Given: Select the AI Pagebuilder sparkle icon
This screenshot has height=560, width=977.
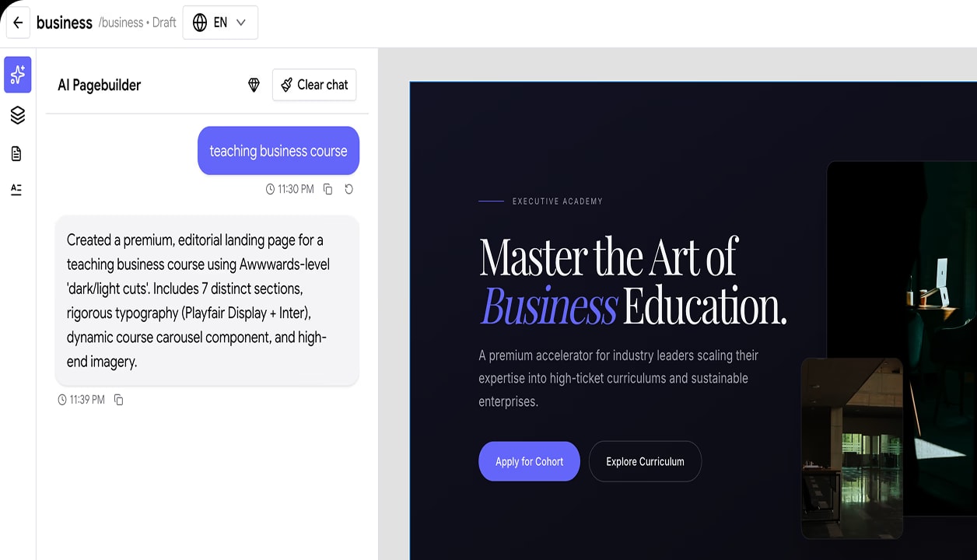Looking at the screenshot, I should tap(18, 75).
